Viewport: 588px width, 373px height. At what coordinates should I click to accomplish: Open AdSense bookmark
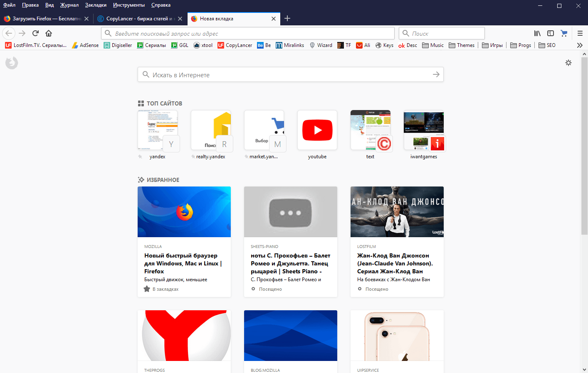pyautogui.click(x=85, y=45)
